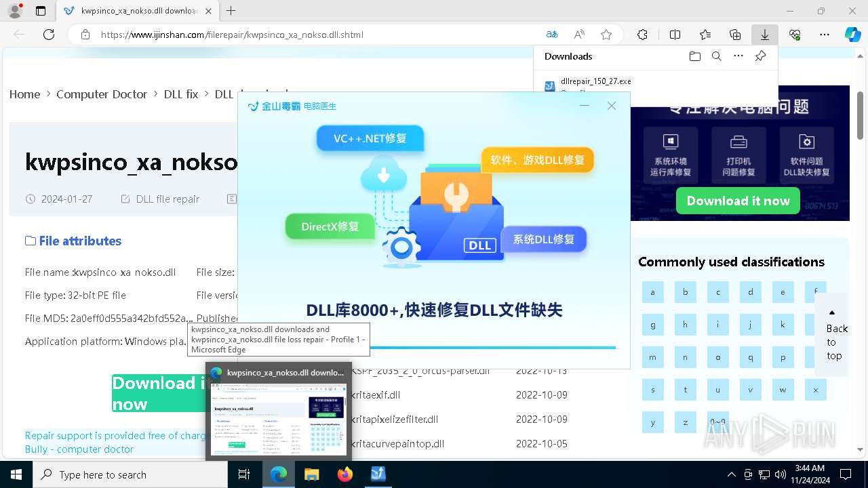Close the kwpsinco_xa_nokso.dll browser tab

click(x=208, y=11)
